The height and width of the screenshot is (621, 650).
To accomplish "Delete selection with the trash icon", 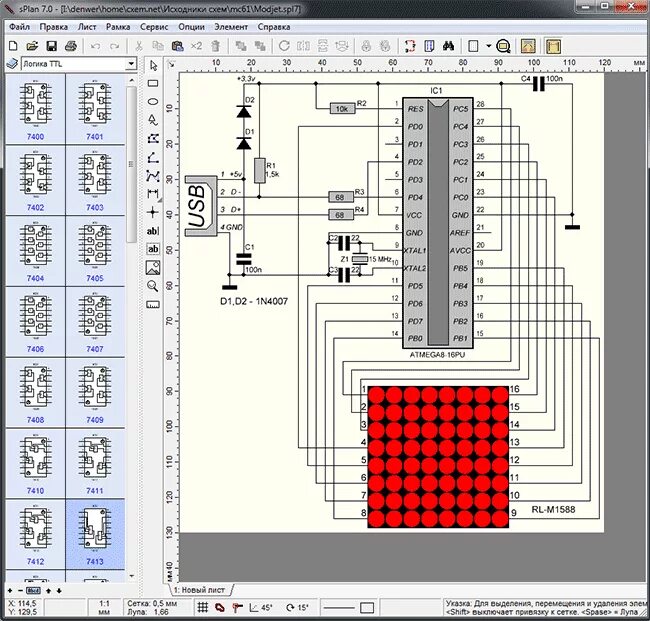I will 215,46.
